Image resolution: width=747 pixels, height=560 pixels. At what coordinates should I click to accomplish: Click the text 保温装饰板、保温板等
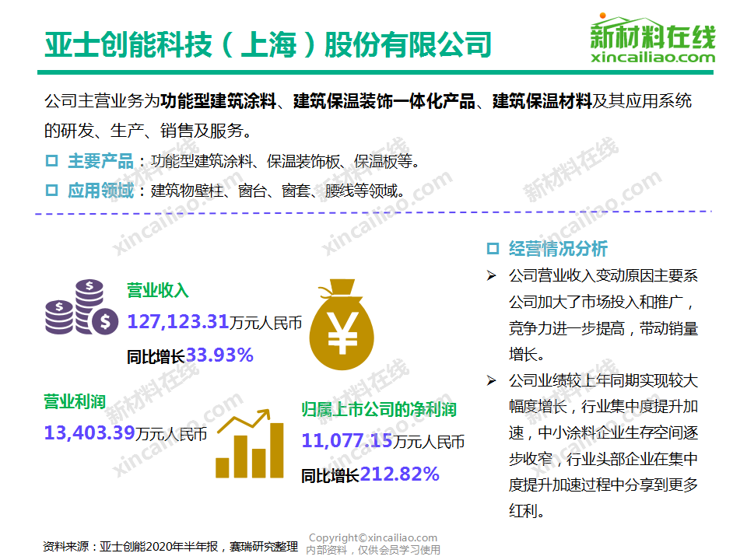coord(343,162)
